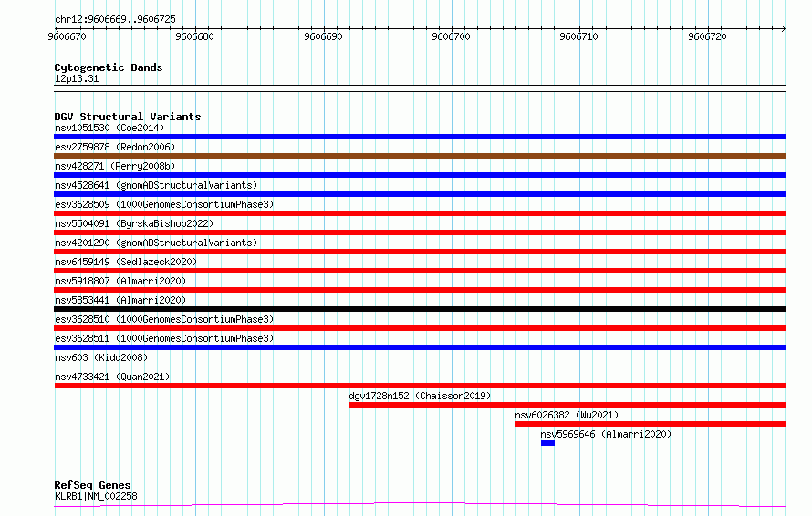Click the brown bar for esv2759878

pyautogui.click(x=420, y=156)
